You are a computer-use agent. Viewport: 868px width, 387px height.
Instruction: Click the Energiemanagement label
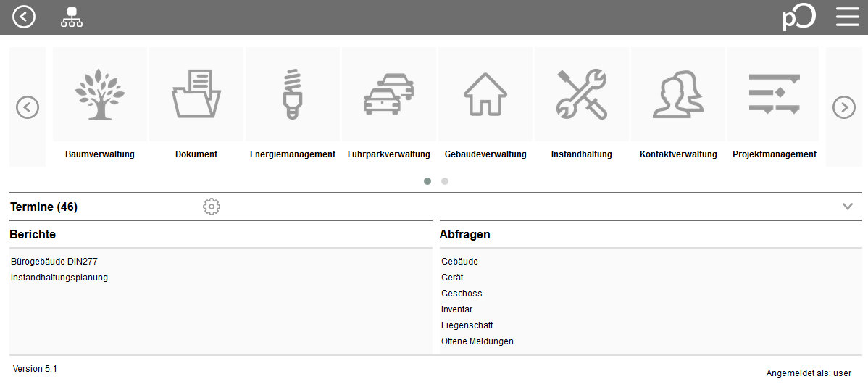click(x=293, y=154)
